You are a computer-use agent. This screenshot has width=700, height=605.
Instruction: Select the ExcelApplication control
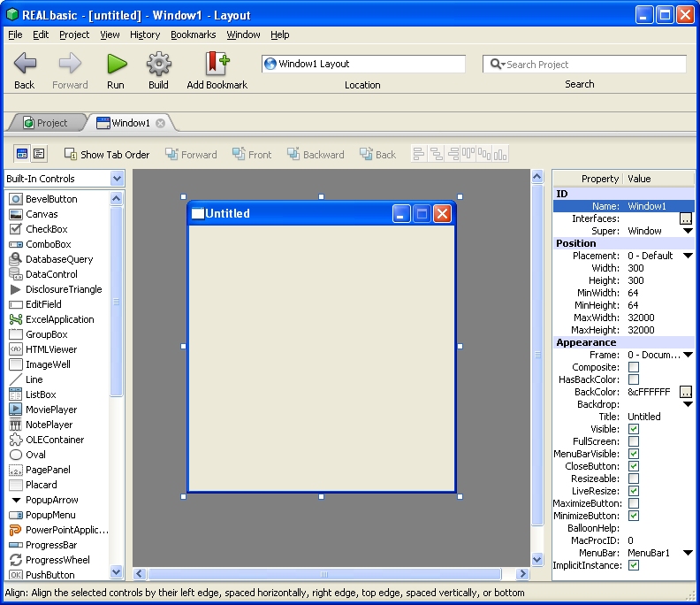click(52, 319)
